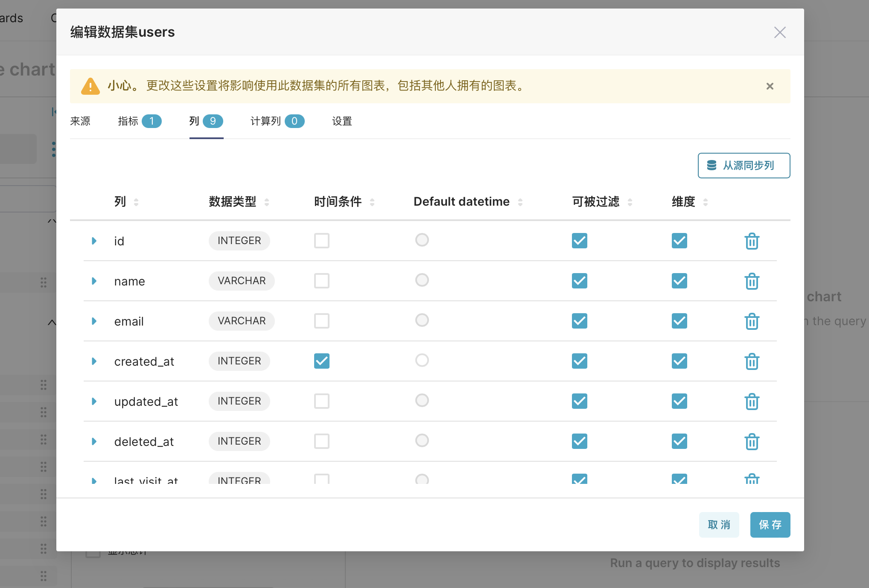Click trash icon for email row
Viewport: 869px width, 588px height.
pyautogui.click(x=752, y=321)
